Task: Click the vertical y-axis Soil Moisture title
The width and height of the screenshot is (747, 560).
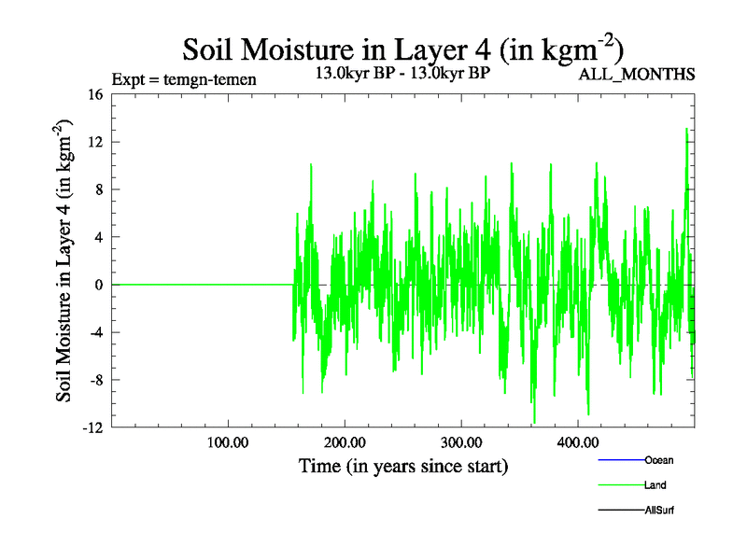Action: coord(66,260)
